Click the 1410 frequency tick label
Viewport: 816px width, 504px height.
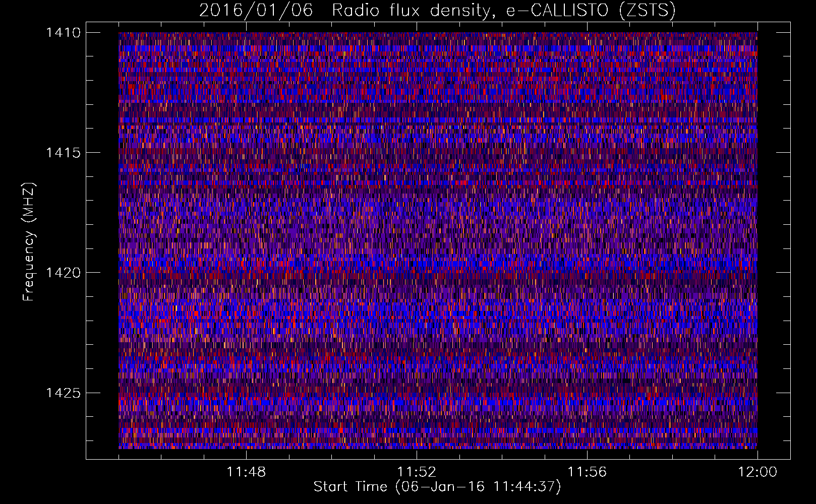[63, 33]
